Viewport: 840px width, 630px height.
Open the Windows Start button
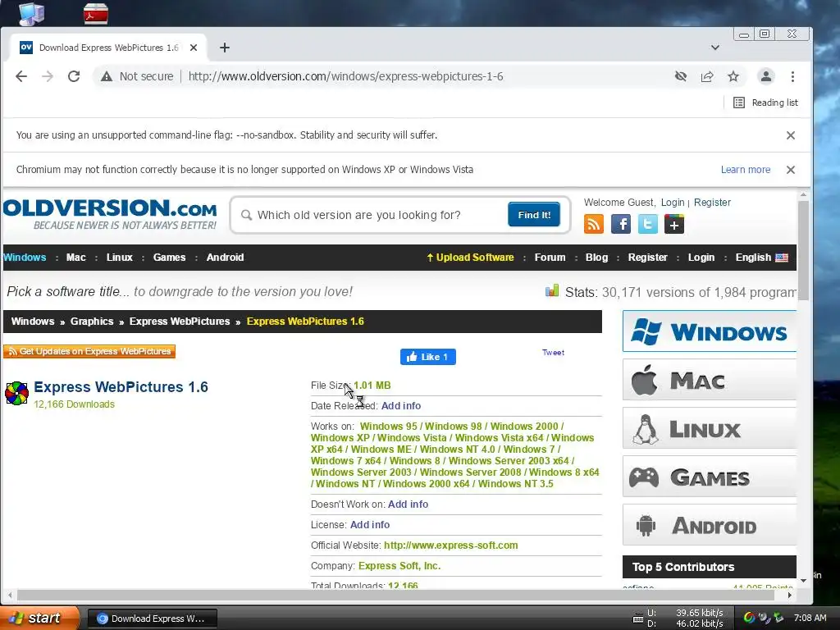39,618
